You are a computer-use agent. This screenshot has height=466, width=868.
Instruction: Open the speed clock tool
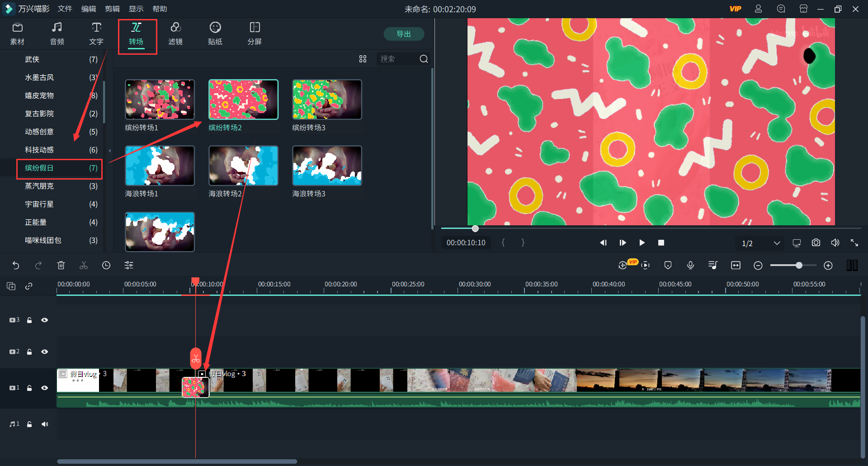[106, 266]
